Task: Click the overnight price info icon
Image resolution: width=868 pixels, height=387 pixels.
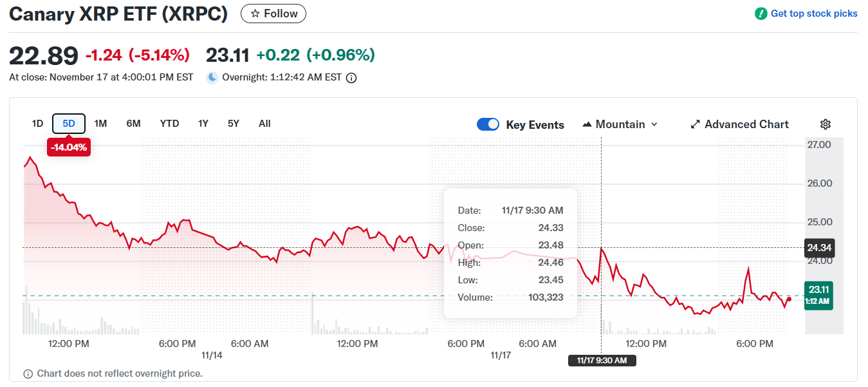Action: (x=351, y=78)
